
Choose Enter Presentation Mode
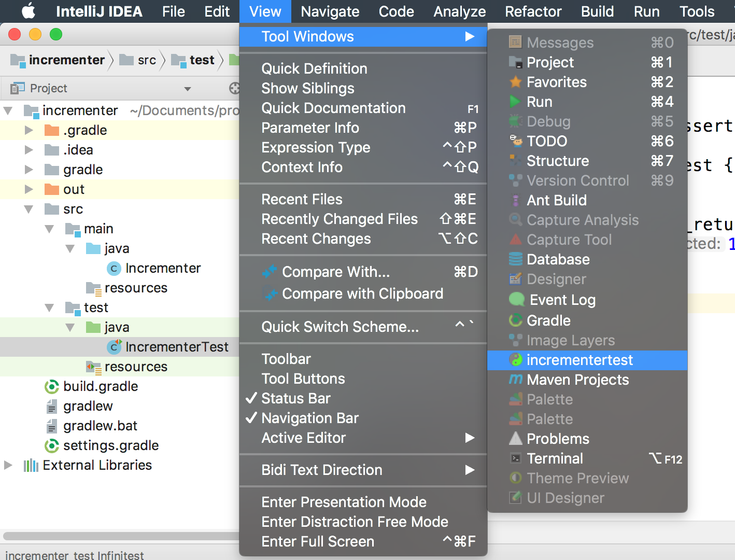pos(363,502)
